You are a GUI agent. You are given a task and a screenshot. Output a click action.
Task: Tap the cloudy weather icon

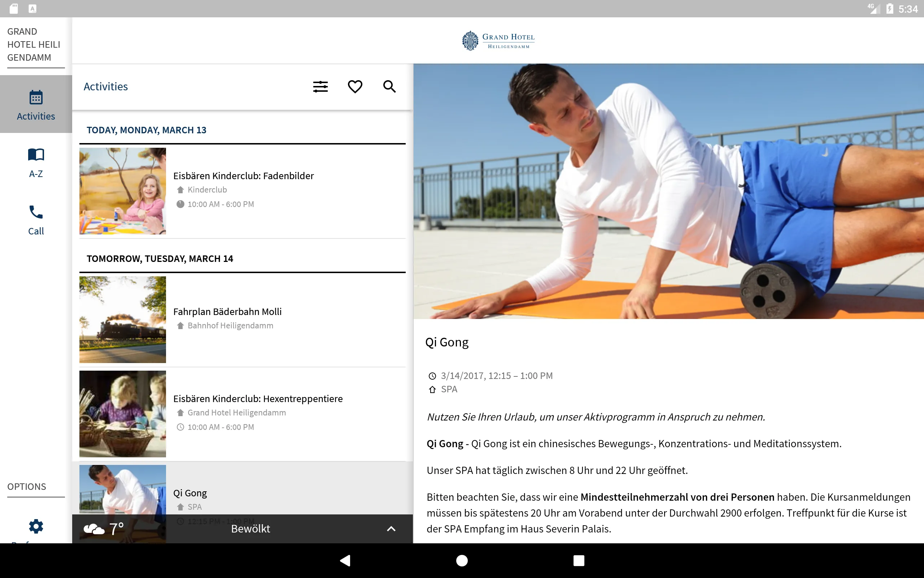(x=93, y=529)
